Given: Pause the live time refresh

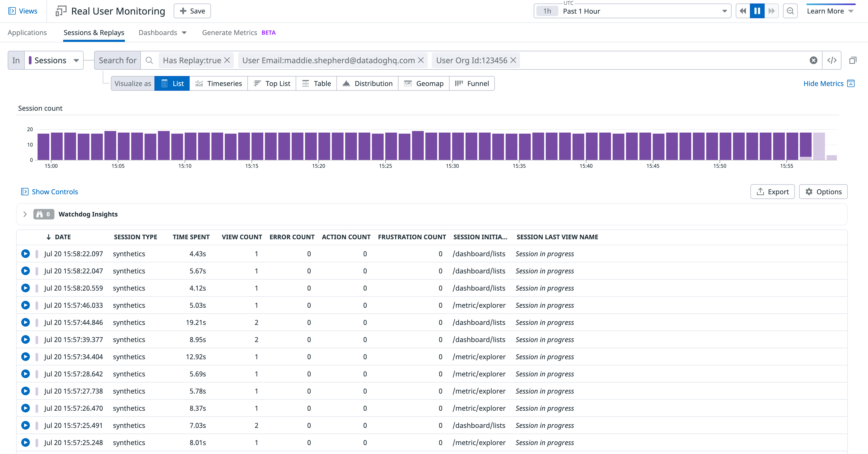Looking at the screenshot, I should click(757, 11).
